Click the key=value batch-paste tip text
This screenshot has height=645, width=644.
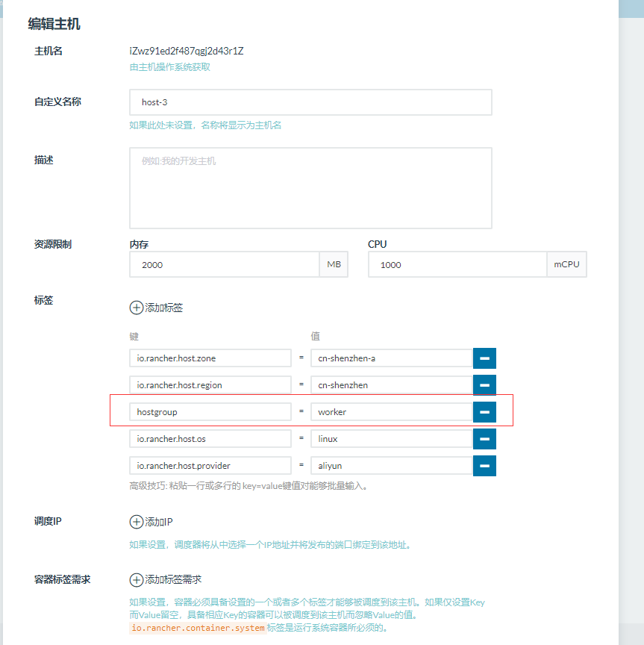[x=248, y=486]
